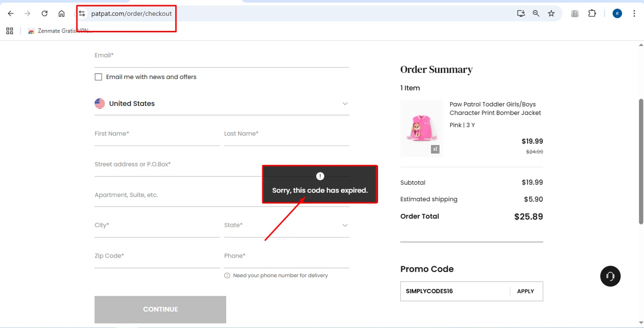Click the Email field
Image resolution: width=644 pixels, height=328 pixels.
tap(222, 58)
